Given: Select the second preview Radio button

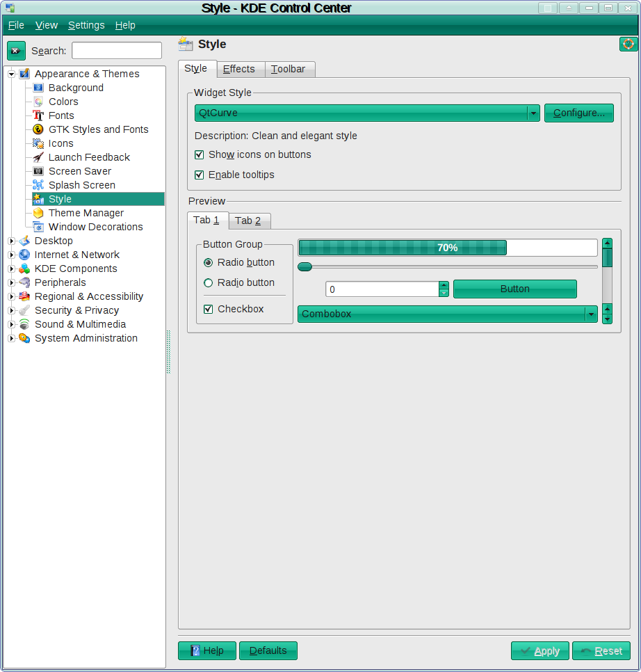Looking at the screenshot, I should (208, 283).
